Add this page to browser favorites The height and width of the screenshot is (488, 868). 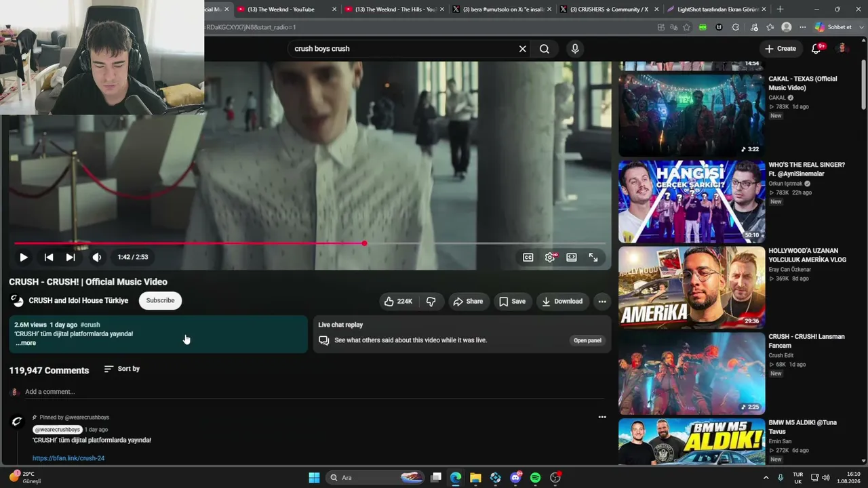click(687, 27)
